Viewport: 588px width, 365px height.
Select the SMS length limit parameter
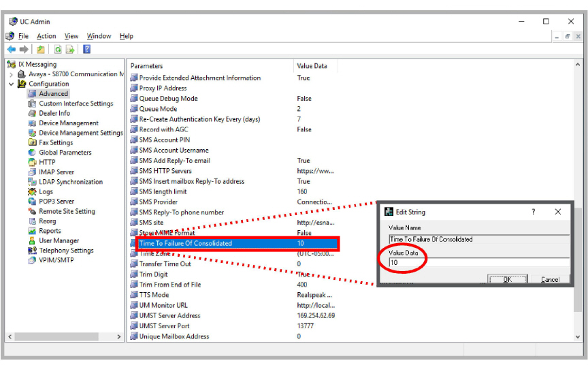(163, 191)
